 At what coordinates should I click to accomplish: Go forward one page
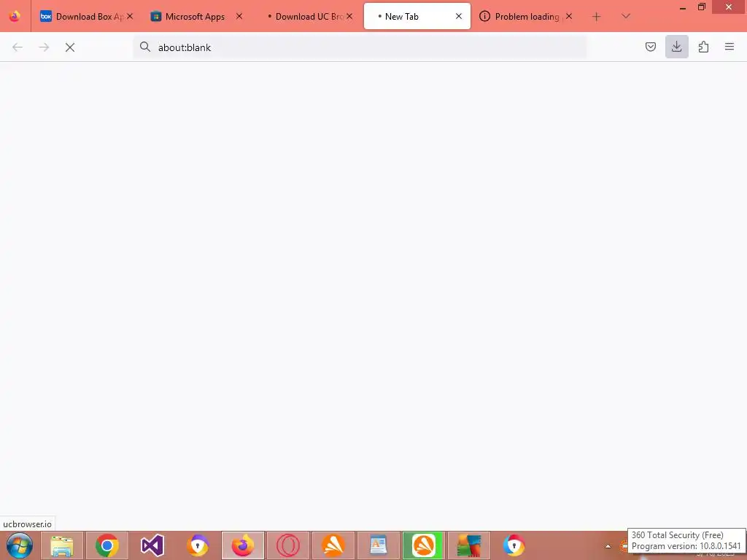(44, 47)
